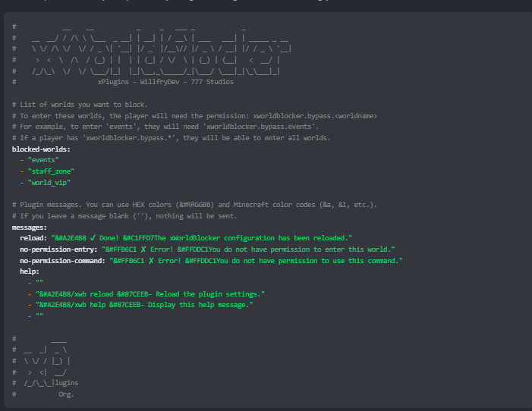532x411 pixels.
Task: Click the "help:" key
Action: [x=29, y=271]
